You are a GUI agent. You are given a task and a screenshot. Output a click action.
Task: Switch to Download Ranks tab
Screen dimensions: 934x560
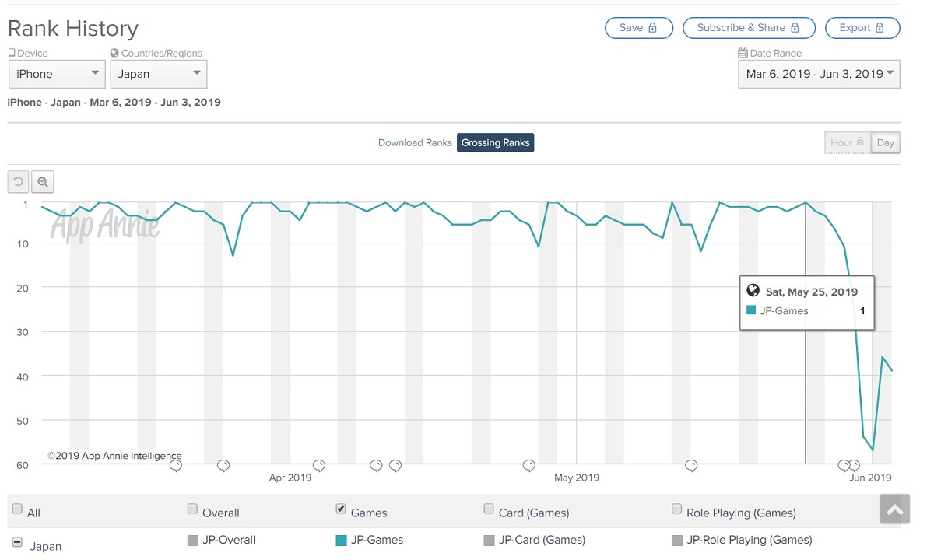point(415,142)
